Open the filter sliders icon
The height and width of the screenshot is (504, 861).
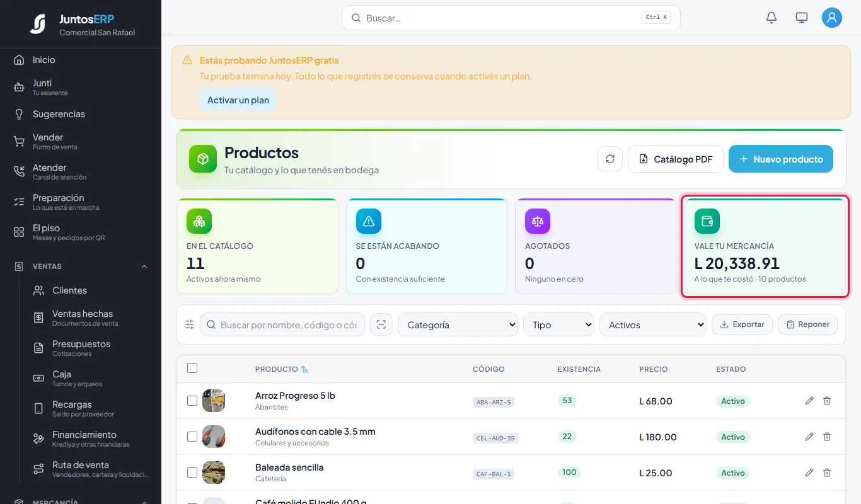190,324
